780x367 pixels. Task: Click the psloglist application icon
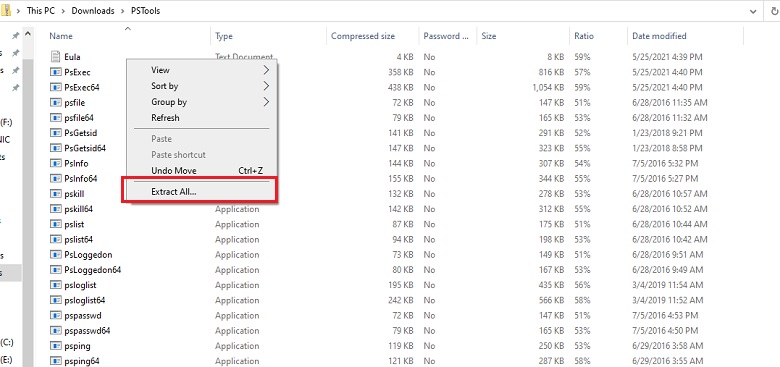[x=56, y=285]
